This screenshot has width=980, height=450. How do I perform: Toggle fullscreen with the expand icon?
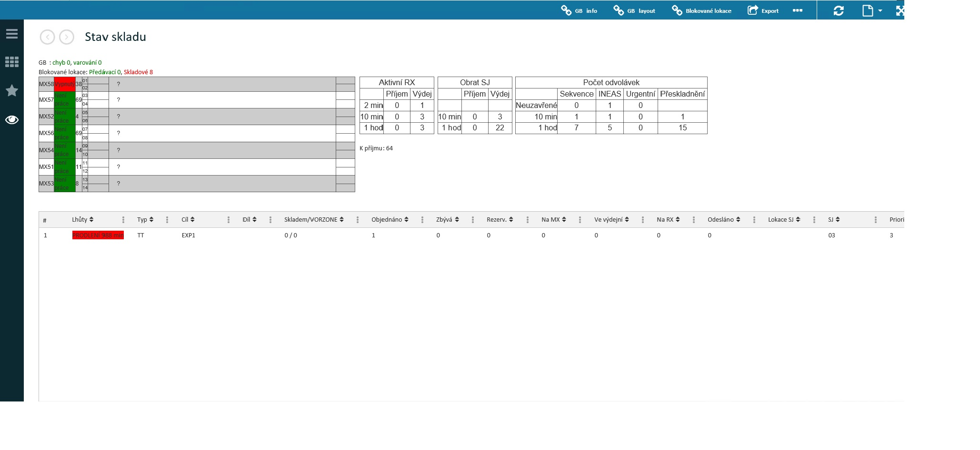(900, 10)
